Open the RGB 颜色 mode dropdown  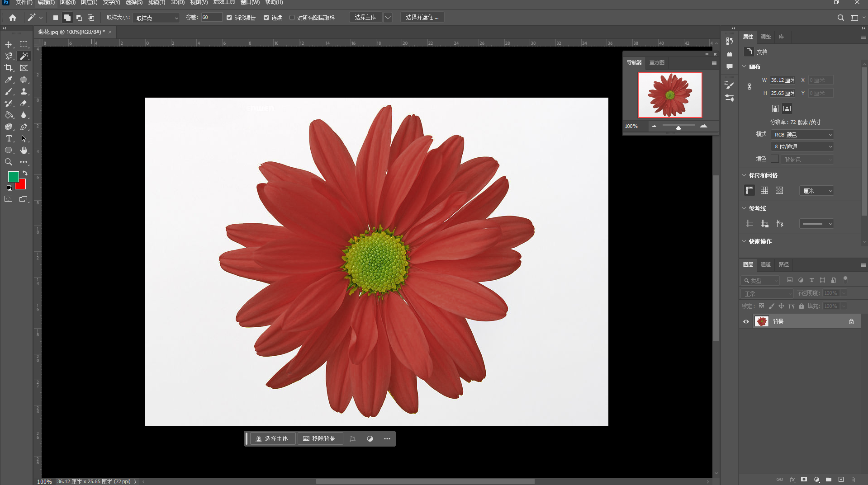click(x=802, y=135)
